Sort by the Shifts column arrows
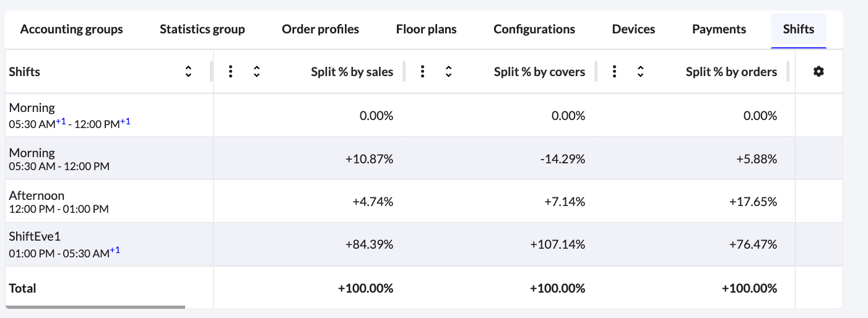This screenshot has width=868, height=318. click(x=188, y=72)
